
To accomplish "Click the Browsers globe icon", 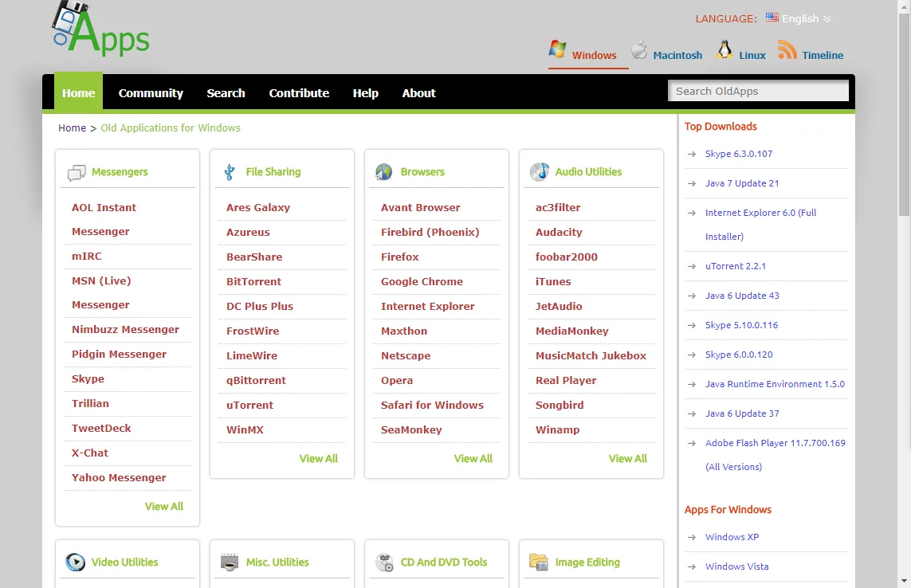I will click(x=384, y=172).
